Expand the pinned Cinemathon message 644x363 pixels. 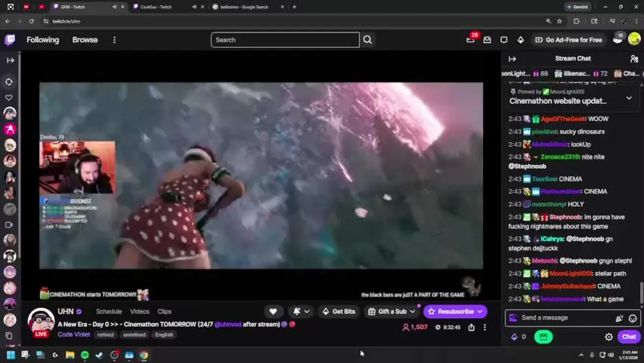pyautogui.click(x=629, y=98)
